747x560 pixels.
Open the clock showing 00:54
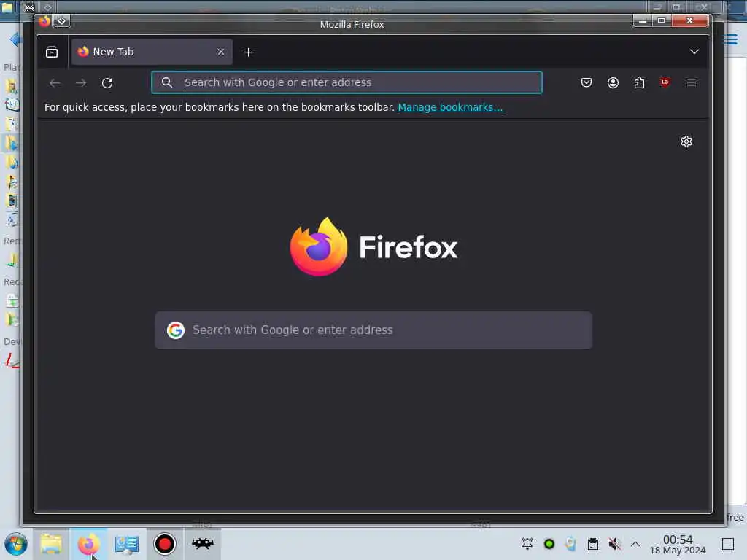point(678,544)
